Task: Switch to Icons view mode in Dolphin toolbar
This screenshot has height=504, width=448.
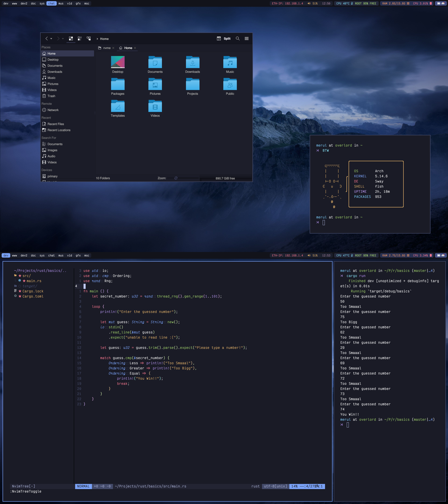Action: click(71, 38)
